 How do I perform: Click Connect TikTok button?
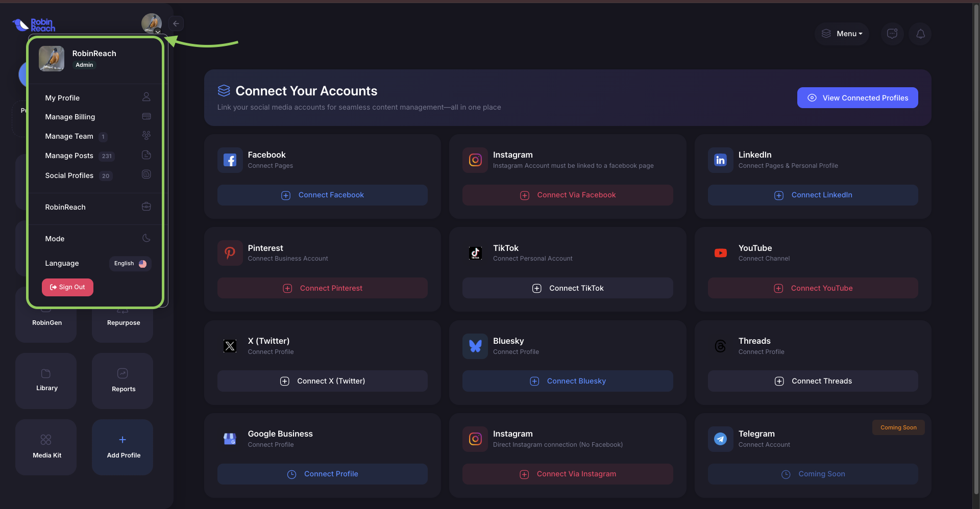click(x=568, y=288)
